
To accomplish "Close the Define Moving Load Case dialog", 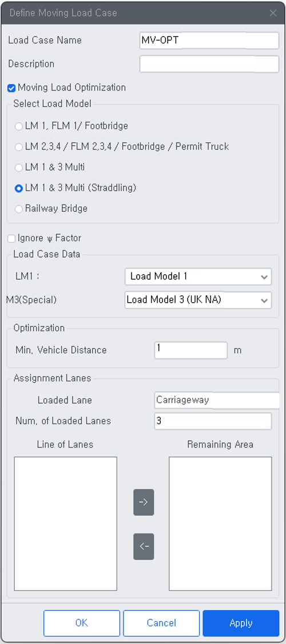I will tap(273, 13).
